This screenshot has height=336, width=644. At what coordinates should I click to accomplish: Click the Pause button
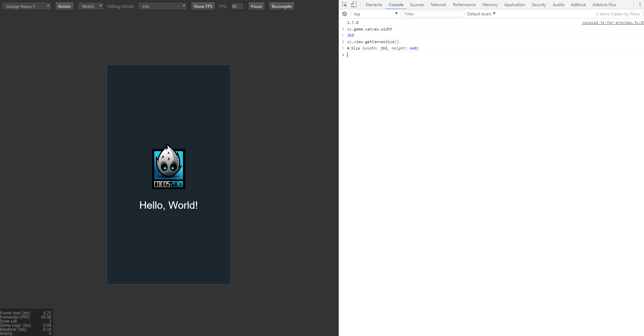tap(257, 6)
